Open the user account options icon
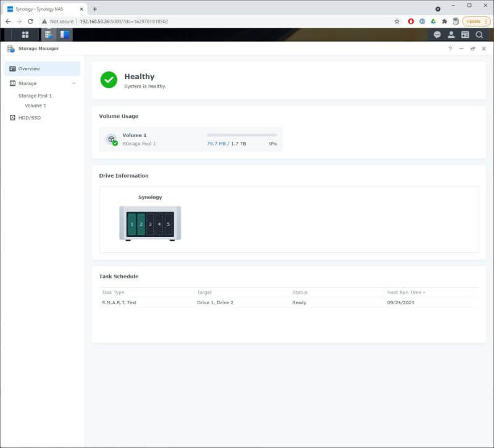 [451, 35]
